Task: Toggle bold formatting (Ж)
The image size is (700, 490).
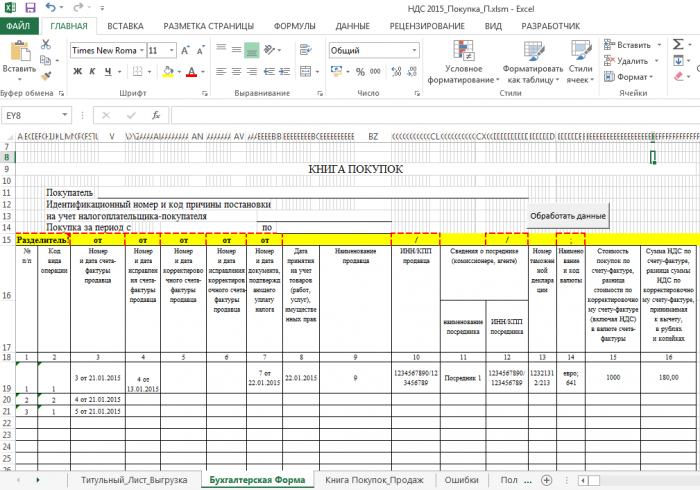Action: 78,71
